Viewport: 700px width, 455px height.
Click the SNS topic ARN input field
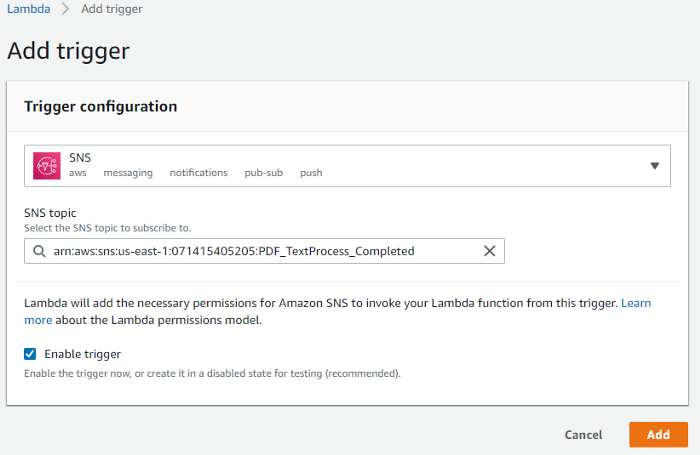260,251
